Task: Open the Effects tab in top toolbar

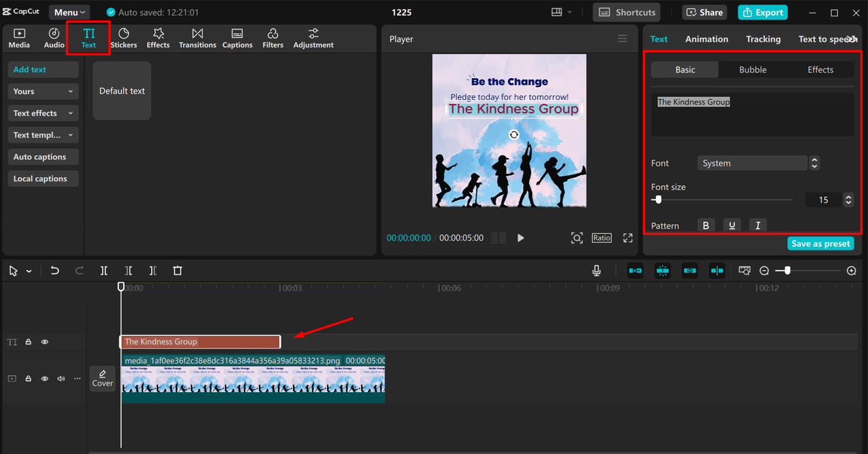Action: click(158, 39)
